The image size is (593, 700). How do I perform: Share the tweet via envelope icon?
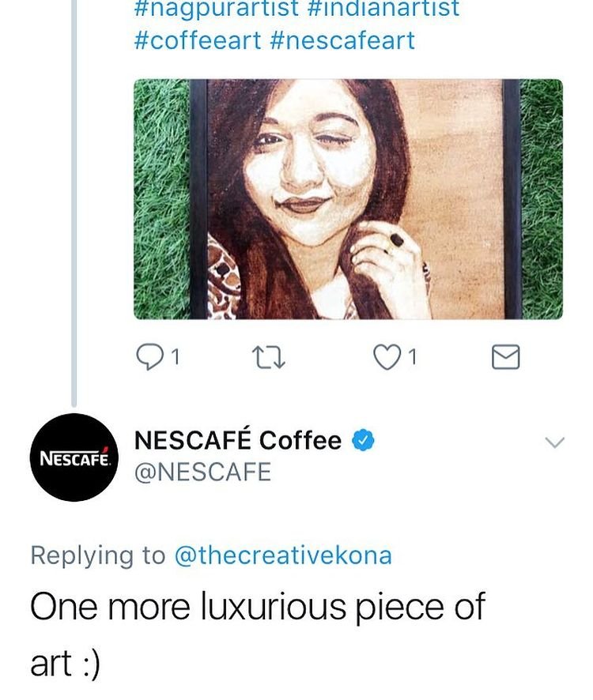[x=505, y=359]
